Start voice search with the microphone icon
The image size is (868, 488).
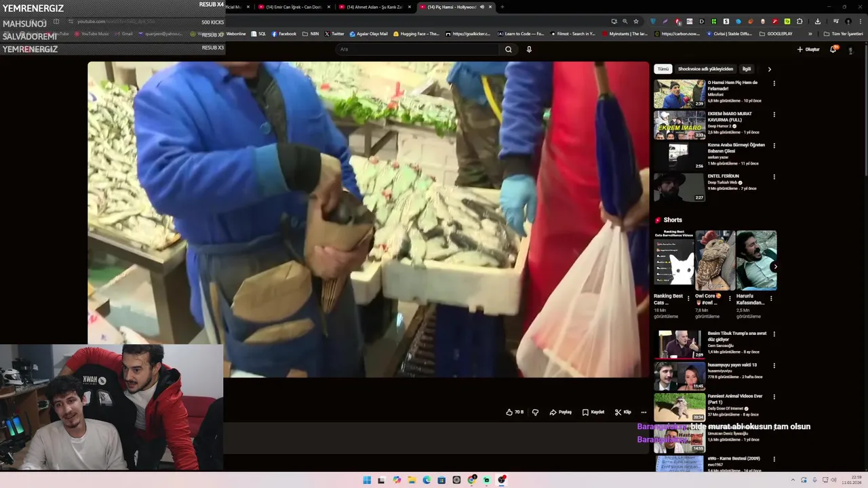pos(529,49)
